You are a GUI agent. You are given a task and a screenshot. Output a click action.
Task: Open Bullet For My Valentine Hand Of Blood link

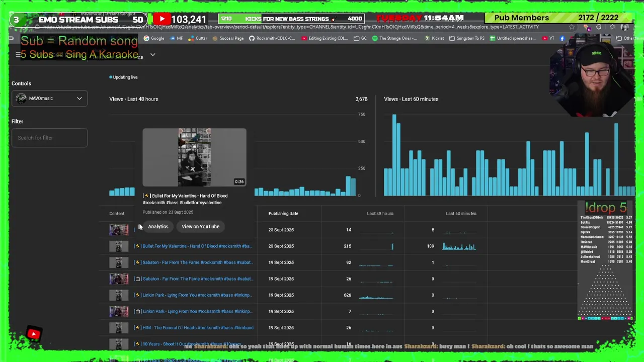point(193,246)
